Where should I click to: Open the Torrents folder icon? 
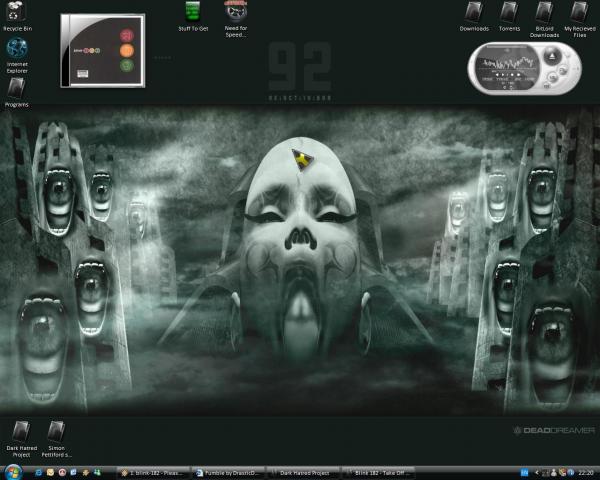[509, 16]
